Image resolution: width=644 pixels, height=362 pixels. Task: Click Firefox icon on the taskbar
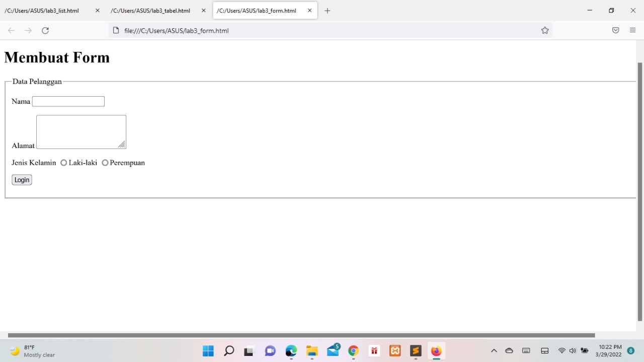436,351
